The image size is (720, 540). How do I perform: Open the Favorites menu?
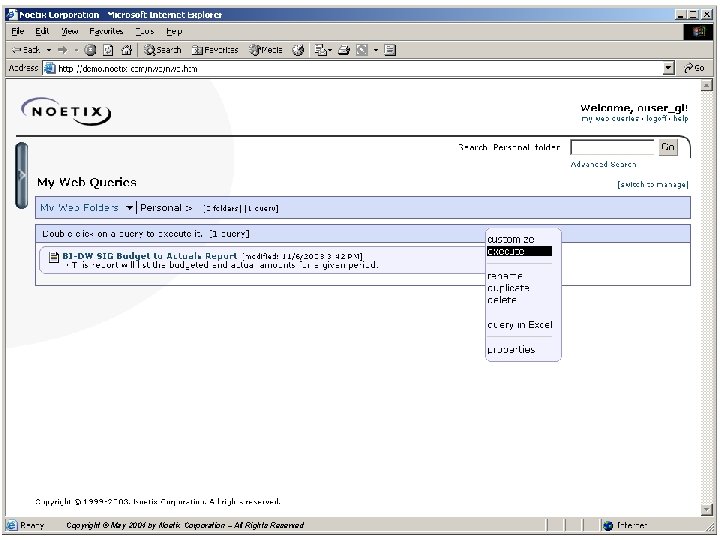[x=106, y=31]
